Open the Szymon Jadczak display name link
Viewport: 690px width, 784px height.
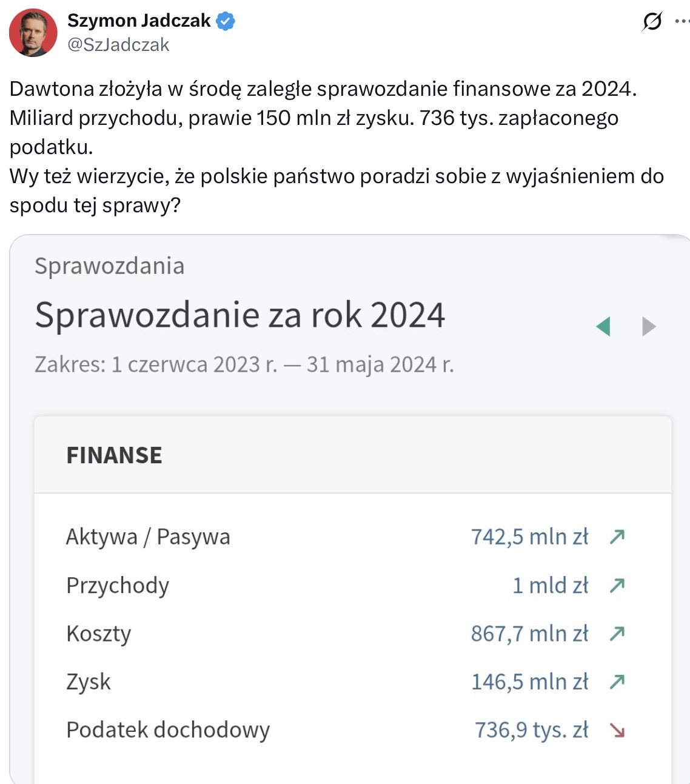(139, 21)
